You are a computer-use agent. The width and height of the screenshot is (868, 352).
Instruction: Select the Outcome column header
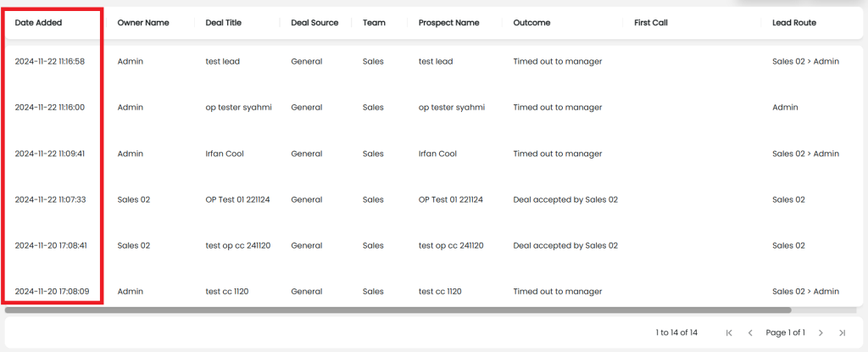531,23
